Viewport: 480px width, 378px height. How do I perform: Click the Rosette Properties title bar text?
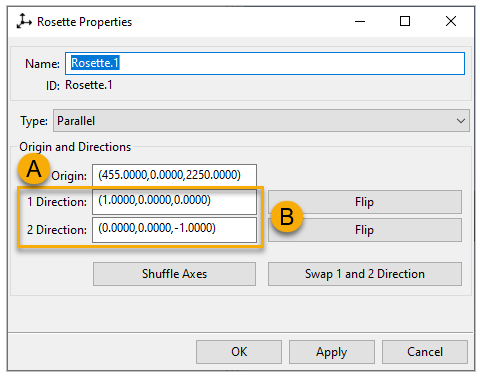(x=84, y=22)
